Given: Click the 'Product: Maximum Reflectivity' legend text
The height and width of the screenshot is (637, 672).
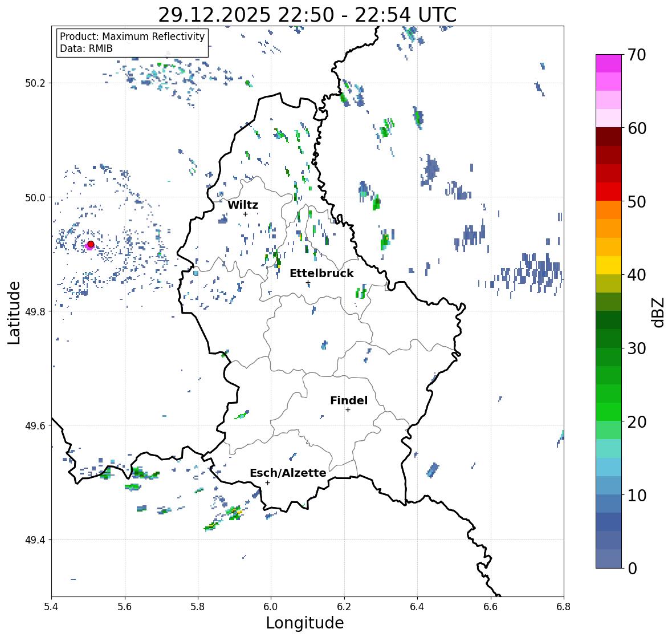Looking at the screenshot, I should [x=132, y=36].
